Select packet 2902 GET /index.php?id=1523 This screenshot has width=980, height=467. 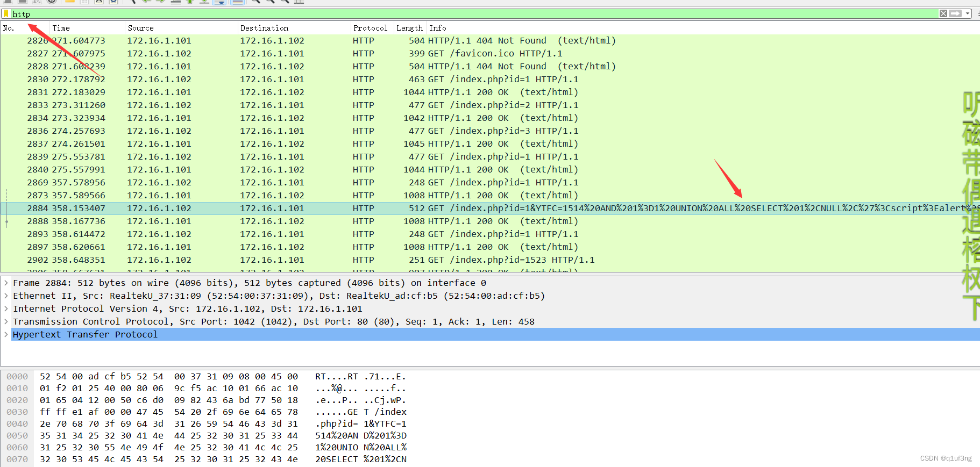pyautogui.click(x=490, y=260)
